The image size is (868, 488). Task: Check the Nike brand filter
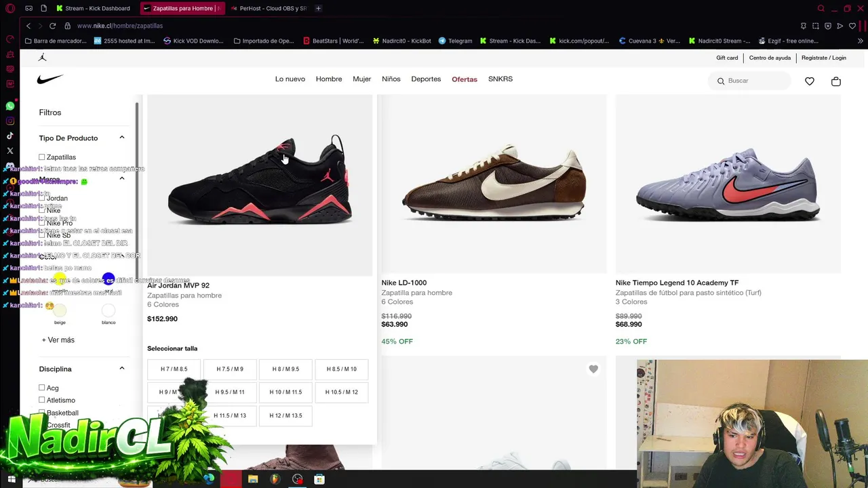coord(41,211)
